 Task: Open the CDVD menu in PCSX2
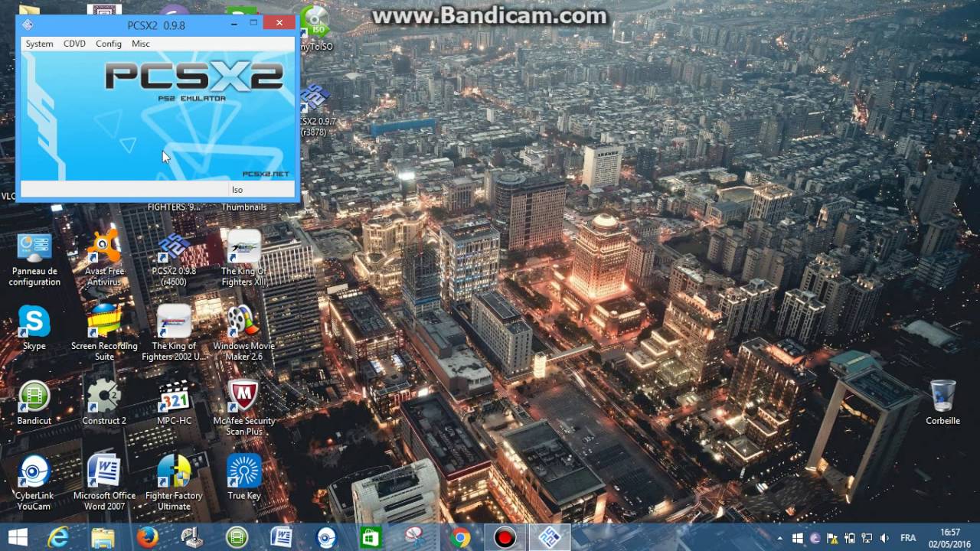[74, 44]
